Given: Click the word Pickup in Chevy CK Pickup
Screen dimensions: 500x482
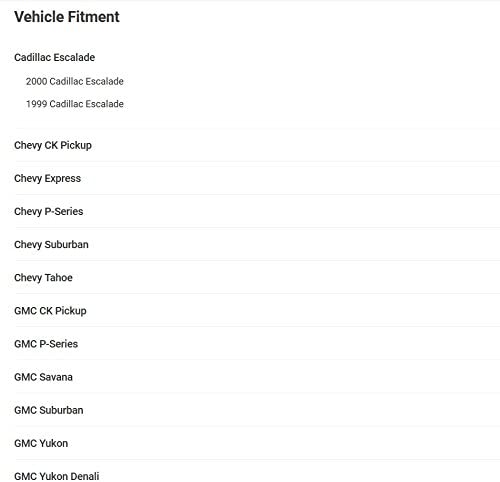Looking at the screenshot, I should (x=76, y=145).
